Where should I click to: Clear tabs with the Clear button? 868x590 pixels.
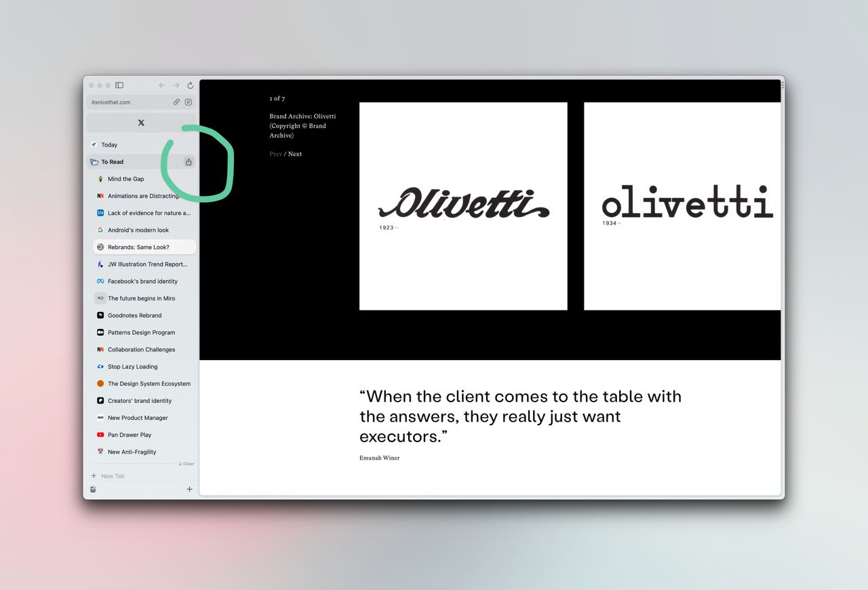[186, 464]
